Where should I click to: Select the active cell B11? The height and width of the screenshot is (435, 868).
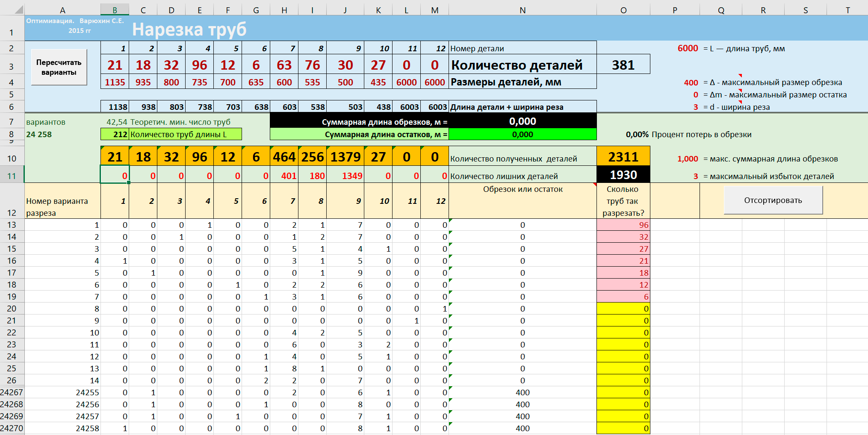tap(115, 175)
